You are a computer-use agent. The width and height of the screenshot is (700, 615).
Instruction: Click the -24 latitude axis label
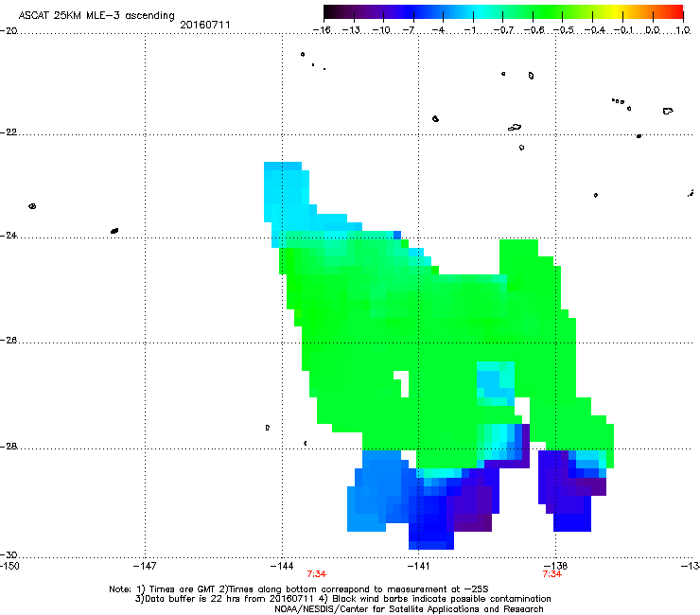9,236
